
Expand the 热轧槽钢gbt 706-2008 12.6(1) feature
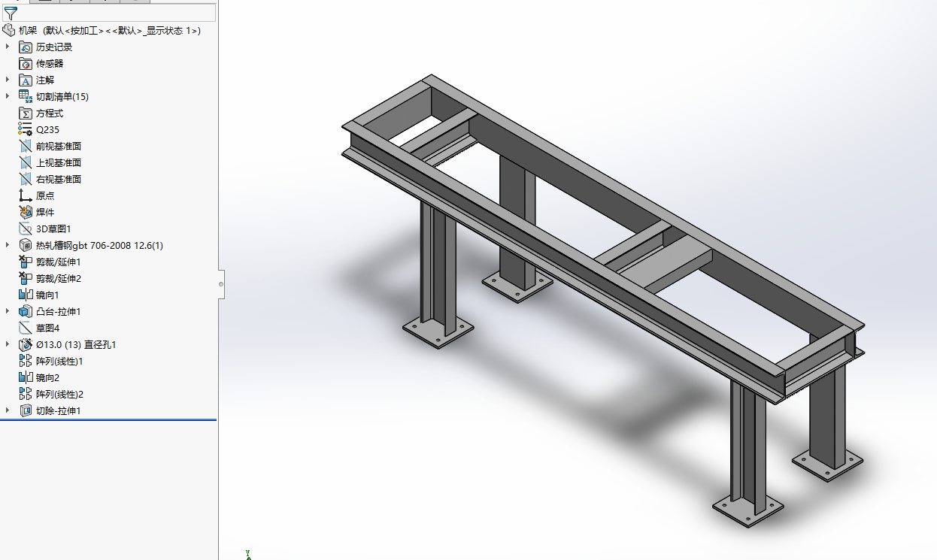(x=8, y=245)
